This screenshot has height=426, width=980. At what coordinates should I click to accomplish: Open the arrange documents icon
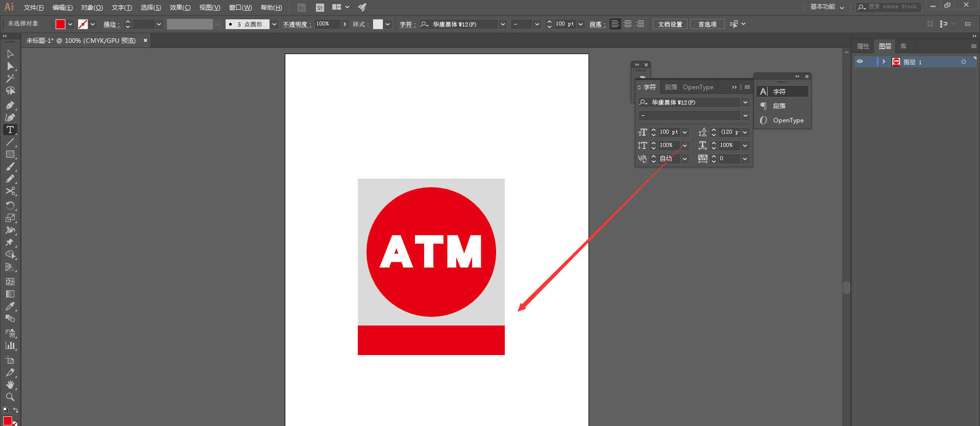click(x=340, y=7)
